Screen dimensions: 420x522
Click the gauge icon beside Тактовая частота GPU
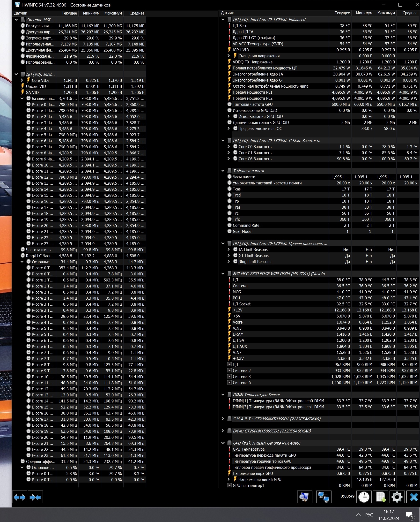click(x=229, y=104)
